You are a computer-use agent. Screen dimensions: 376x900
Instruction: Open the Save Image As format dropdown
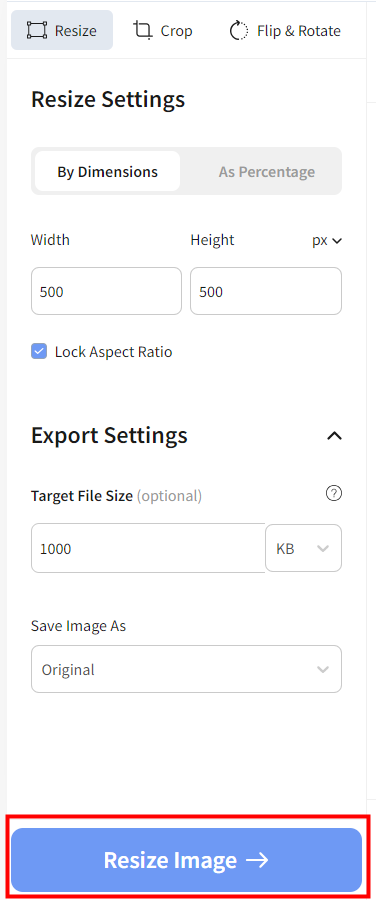point(187,669)
